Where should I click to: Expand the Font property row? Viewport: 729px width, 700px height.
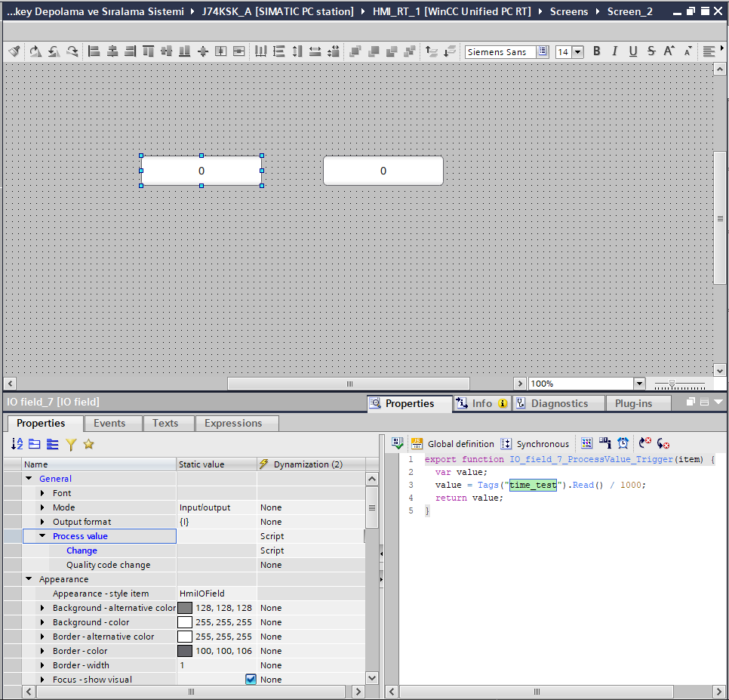(x=43, y=493)
